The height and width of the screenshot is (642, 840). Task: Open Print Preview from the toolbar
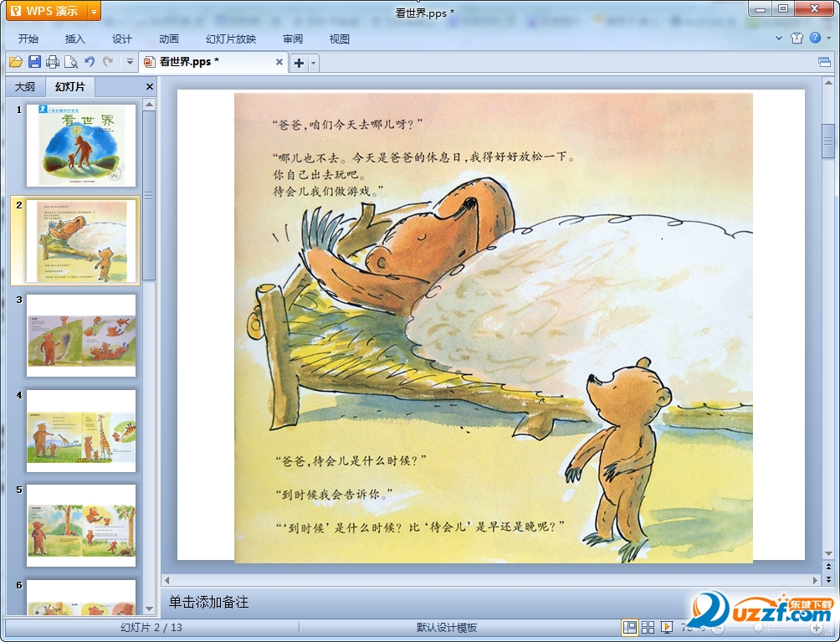(71, 62)
